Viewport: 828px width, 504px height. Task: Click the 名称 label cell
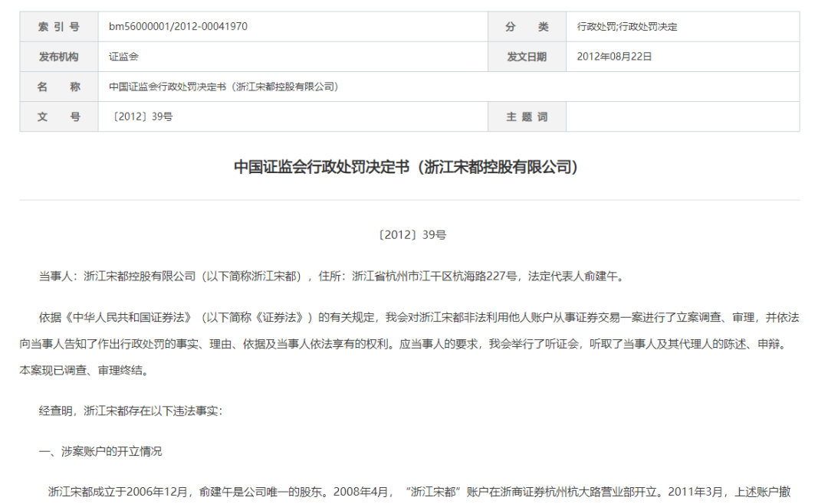pyautogui.click(x=59, y=87)
